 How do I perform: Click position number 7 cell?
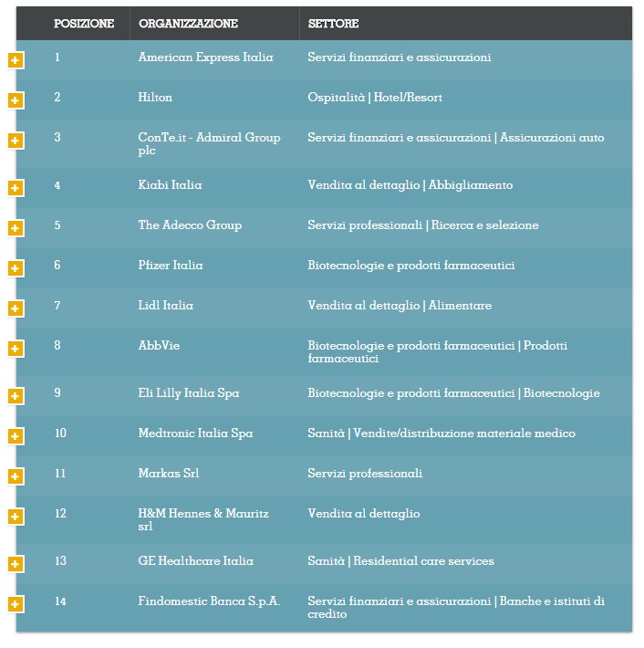[x=57, y=306]
